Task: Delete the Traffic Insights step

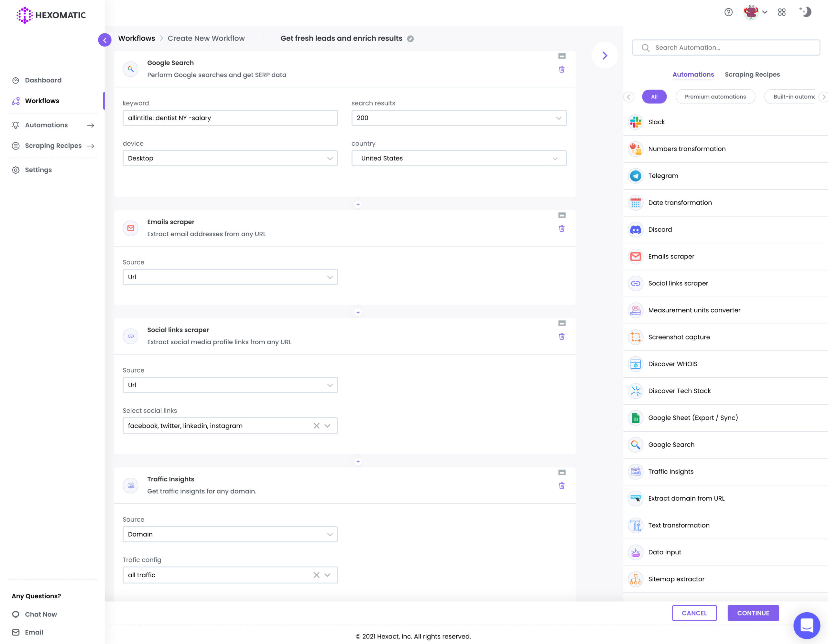Action: click(561, 485)
